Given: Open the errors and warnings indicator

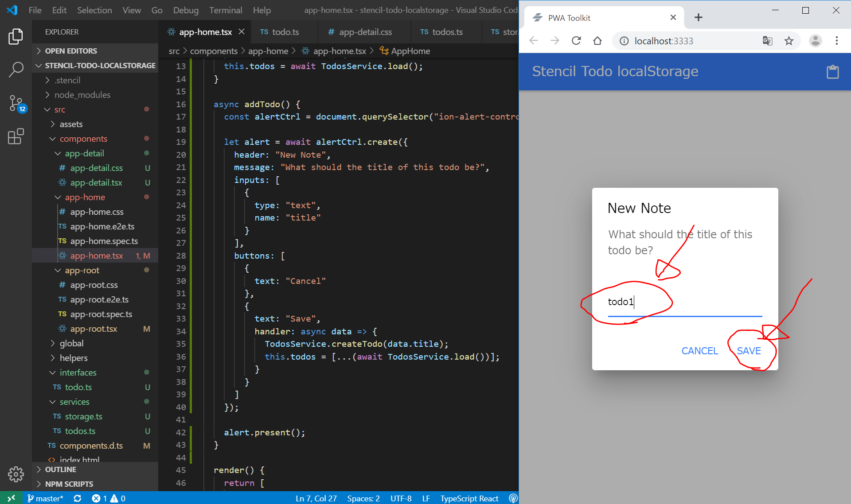Looking at the screenshot, I should tap(109, 498).
